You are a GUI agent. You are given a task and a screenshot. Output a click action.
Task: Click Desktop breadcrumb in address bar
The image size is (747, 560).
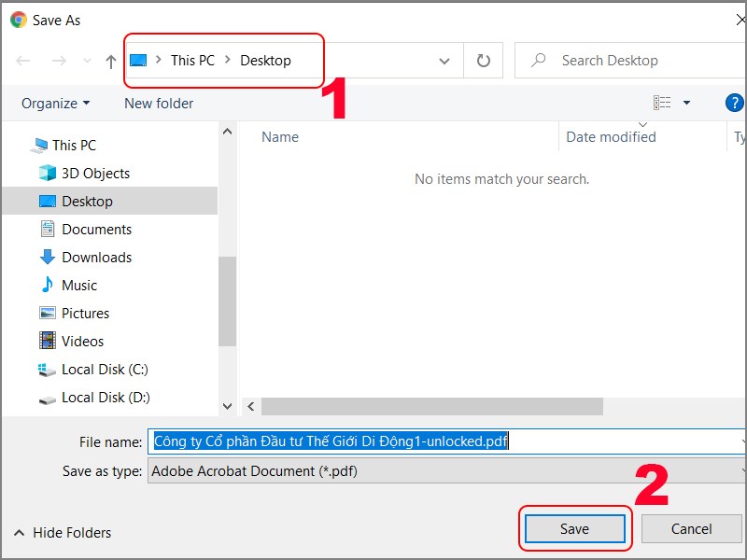click(x=268, y=60)
